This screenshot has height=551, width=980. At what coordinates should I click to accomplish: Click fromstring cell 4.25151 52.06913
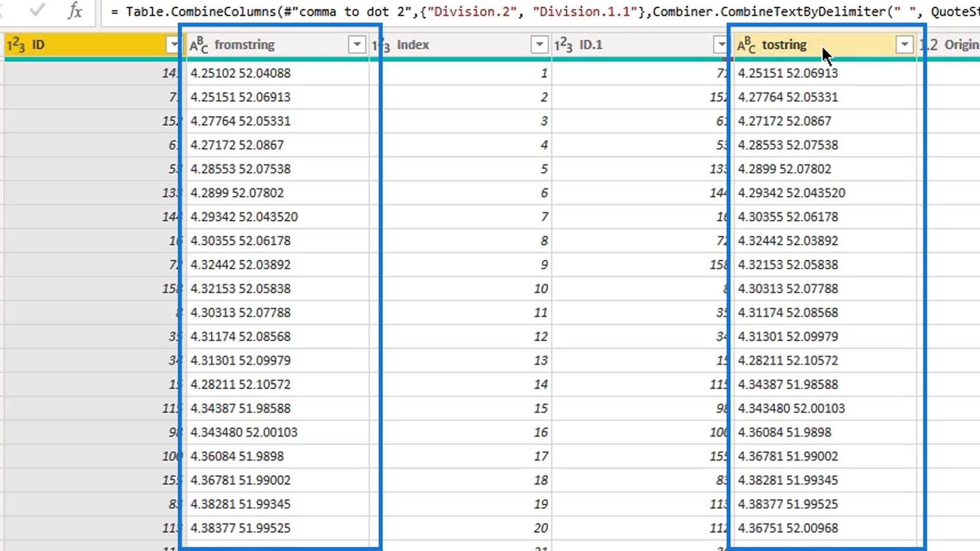pyautogui.click(x=277, y=97)
